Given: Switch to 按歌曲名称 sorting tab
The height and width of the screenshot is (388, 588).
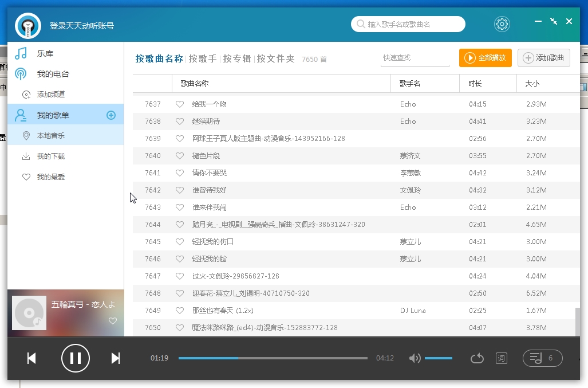Looking at the screenshot, I should coord(159,58).
